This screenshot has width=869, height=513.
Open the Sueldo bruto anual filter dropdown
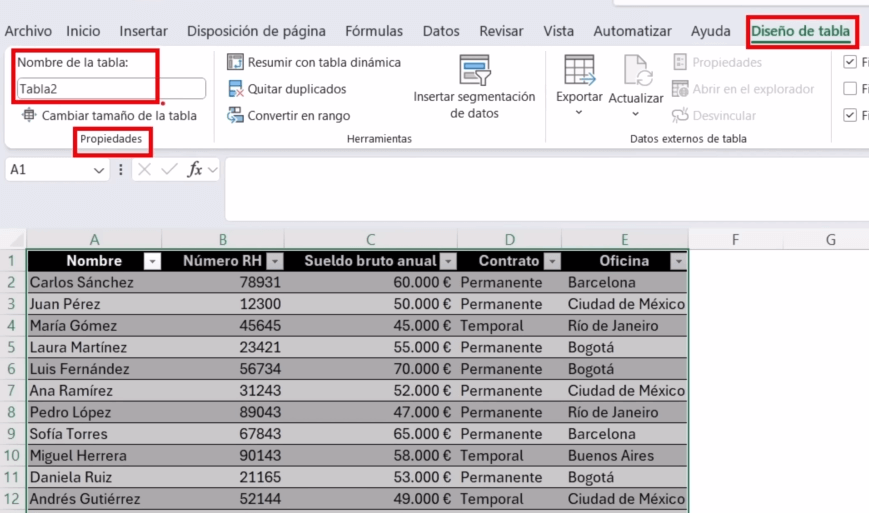click(448, 261)
